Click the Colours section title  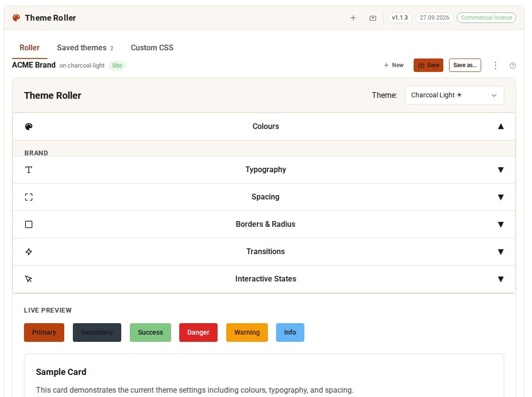coord(266,126)
